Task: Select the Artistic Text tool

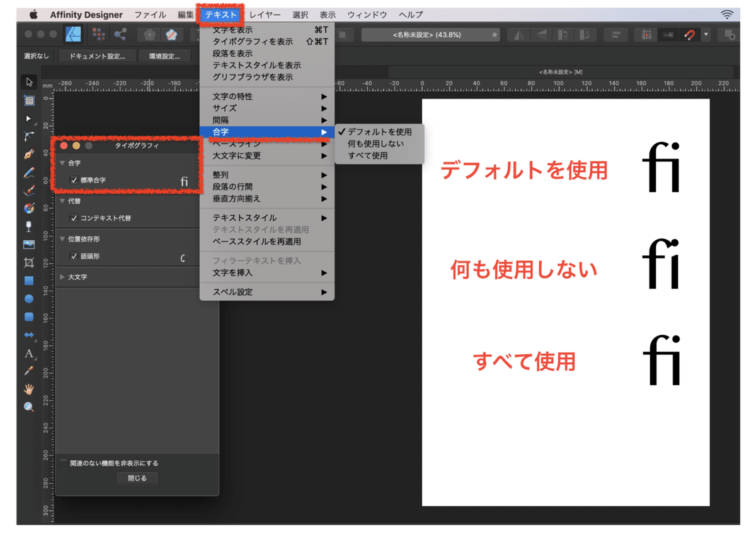Action: [29, 353]
